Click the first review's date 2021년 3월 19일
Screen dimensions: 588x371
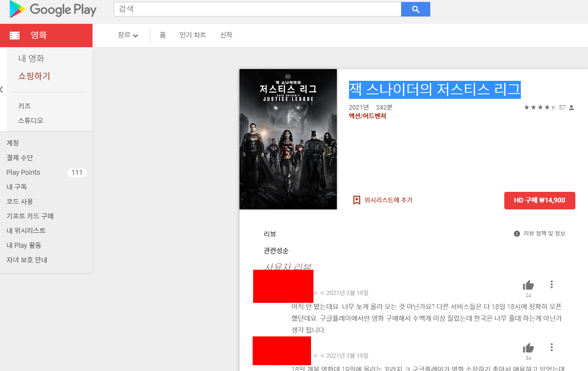347,293
